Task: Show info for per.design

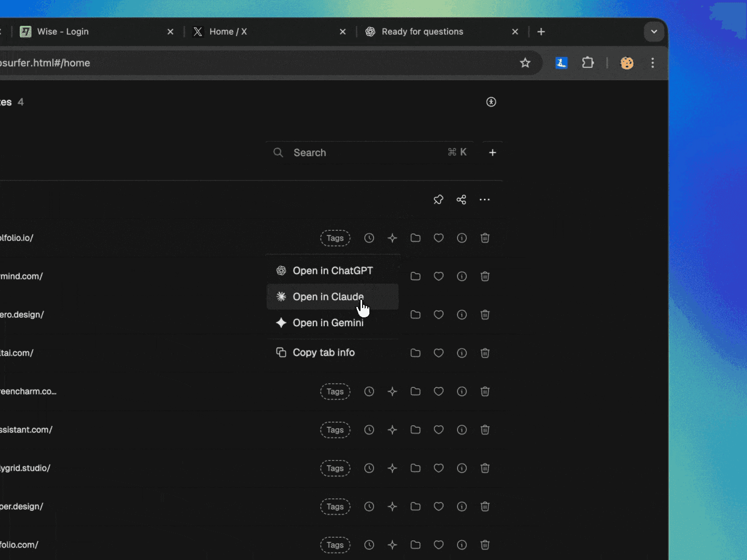Action: click(x=462, y=507)
